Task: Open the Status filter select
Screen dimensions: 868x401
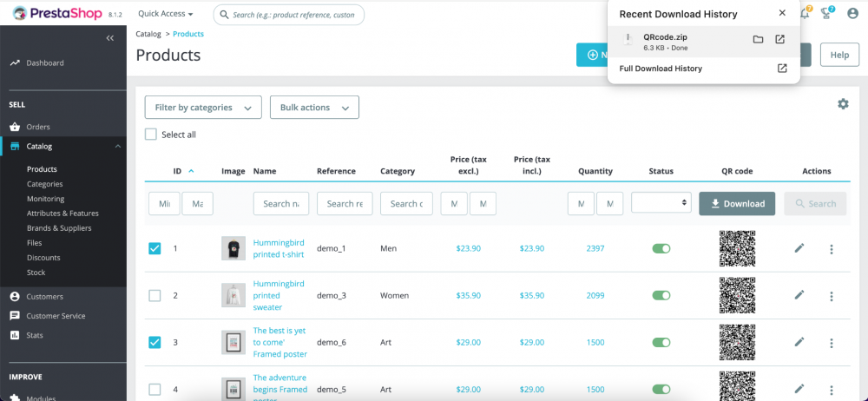Action: coord(661,203)
